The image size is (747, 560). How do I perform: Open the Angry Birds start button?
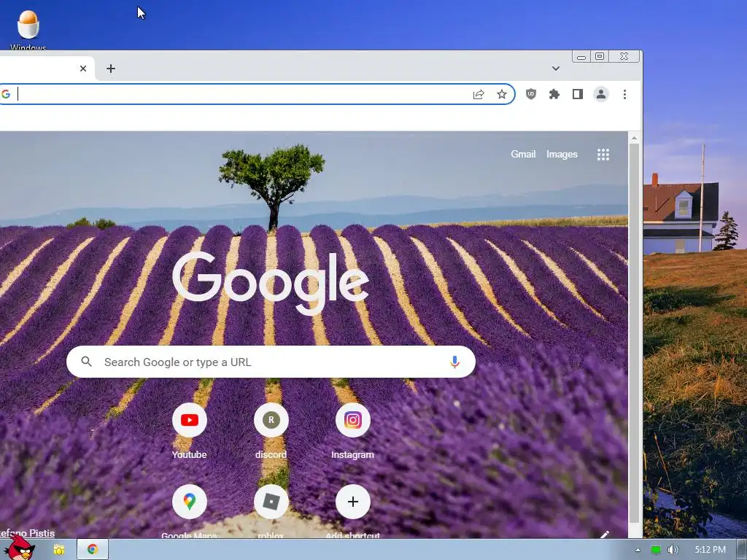coord(20,548)
